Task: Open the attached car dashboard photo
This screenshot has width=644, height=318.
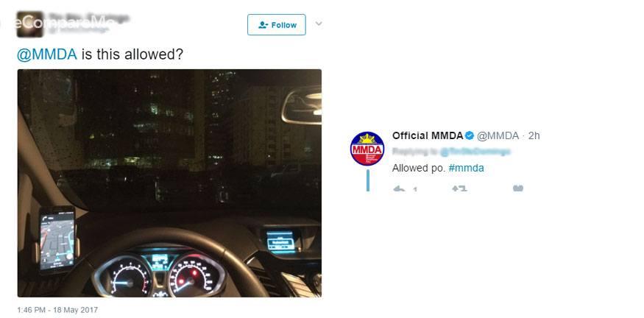Action: coord(169,183)
